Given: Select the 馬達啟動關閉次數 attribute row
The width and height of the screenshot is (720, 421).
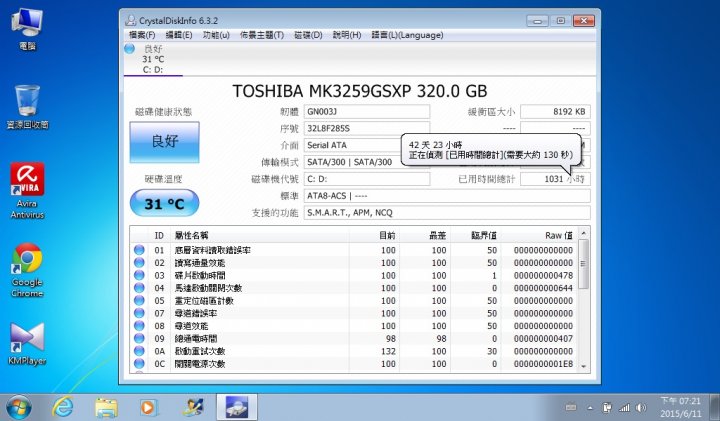Looking at the screenshot, I should click(354, 288).
